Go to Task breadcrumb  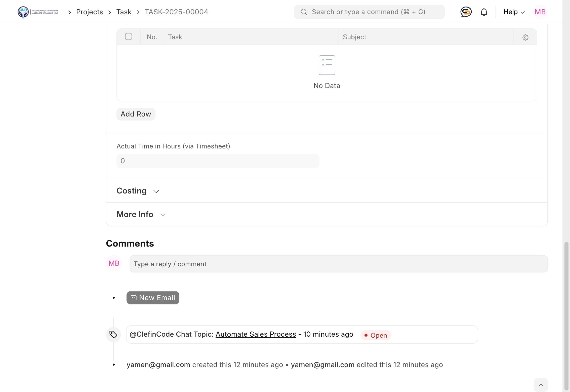coord(124,12)
